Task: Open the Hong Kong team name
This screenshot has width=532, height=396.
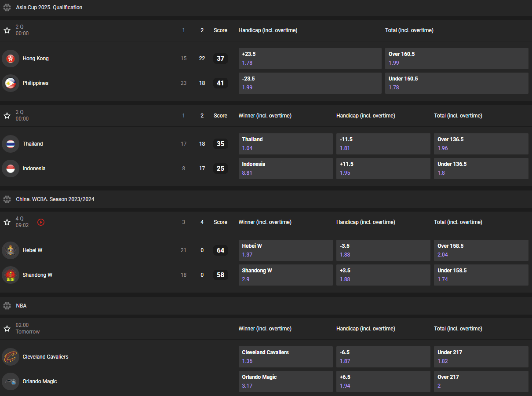Action: (x=36, y=59)
